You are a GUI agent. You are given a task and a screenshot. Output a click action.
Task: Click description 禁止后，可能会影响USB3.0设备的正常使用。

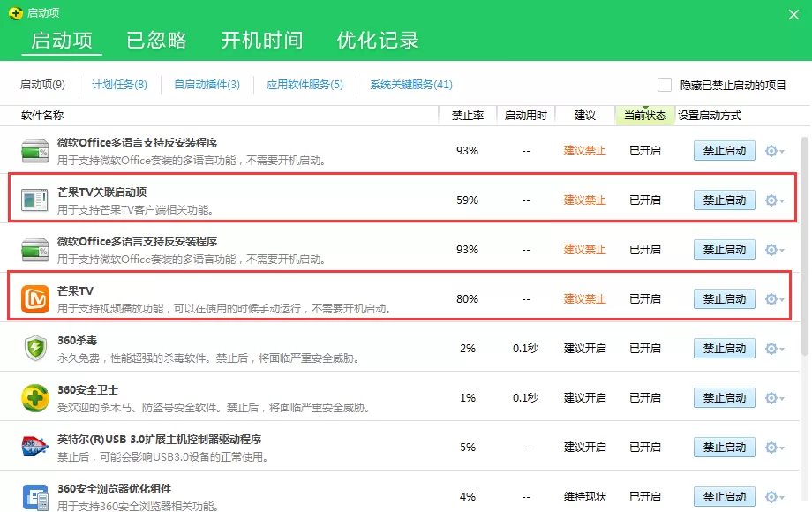162,457
